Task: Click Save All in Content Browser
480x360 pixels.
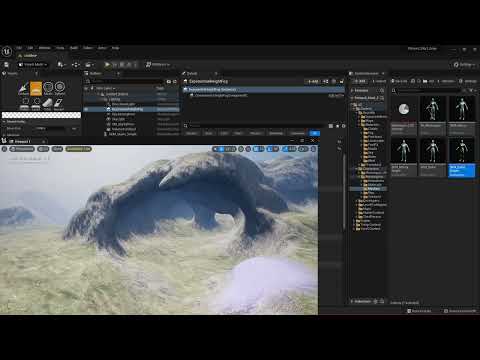Action: [x=399, y=81]
